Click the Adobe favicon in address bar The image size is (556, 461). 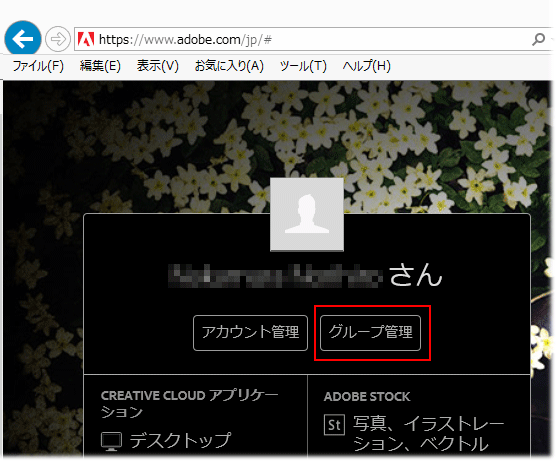86,39
